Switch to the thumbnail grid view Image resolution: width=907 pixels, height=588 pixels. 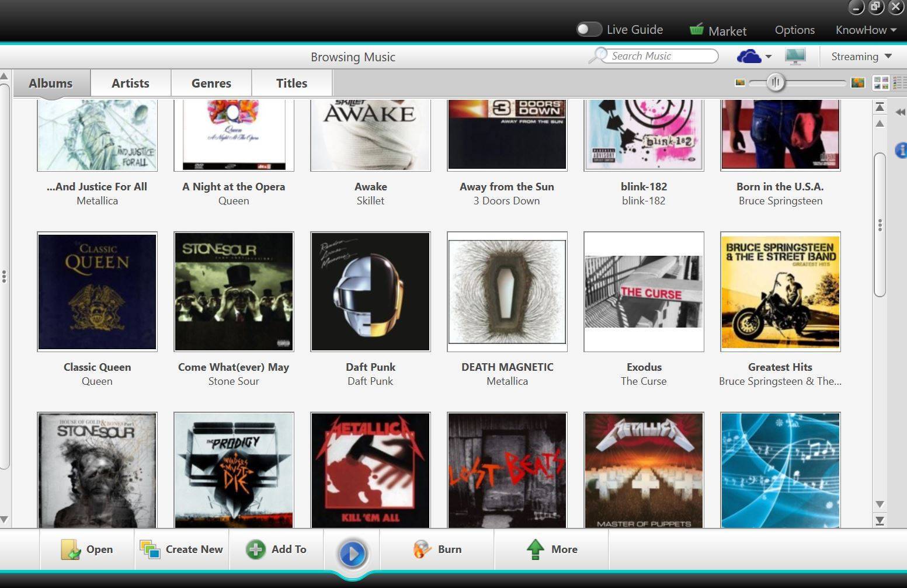pos(880,83)
